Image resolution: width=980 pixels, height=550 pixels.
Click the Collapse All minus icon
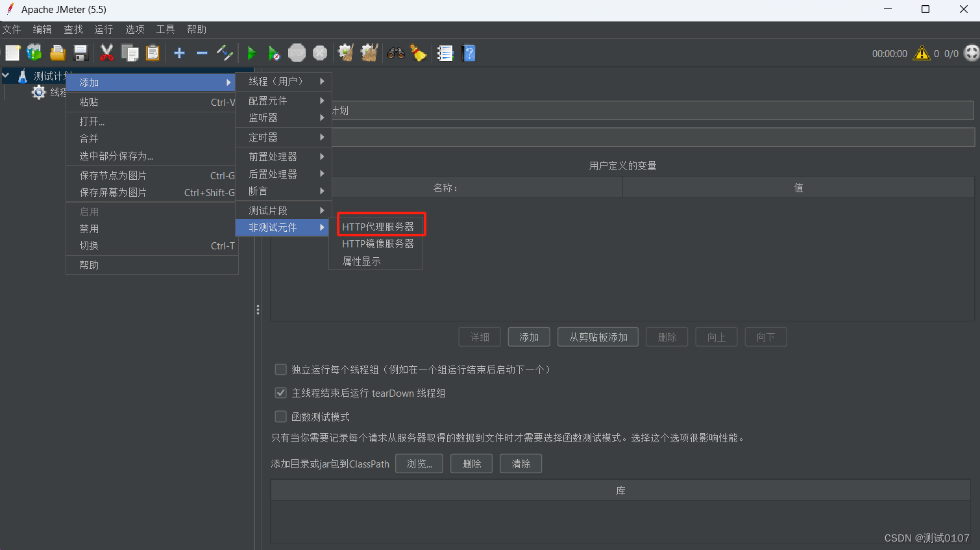point(202,53)
